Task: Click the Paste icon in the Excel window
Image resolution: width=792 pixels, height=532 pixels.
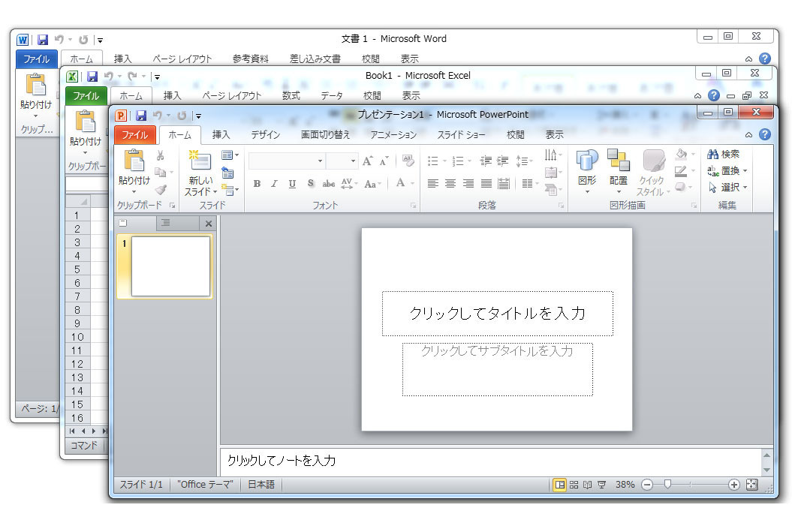Action: pyautogui.click(x=86, y=121)
